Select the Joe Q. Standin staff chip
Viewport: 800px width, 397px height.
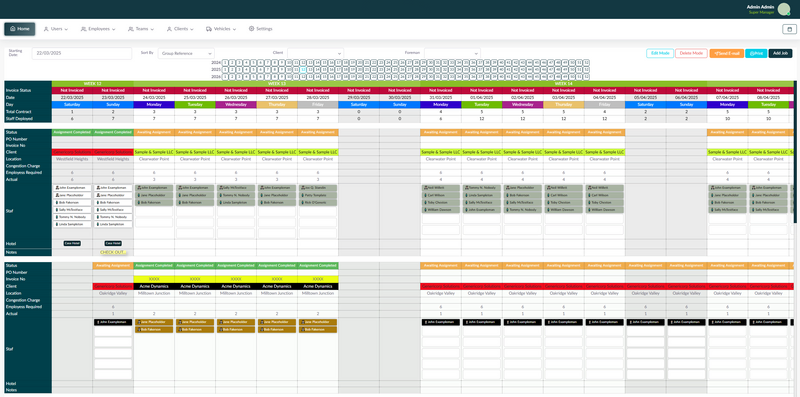click(318, 188)
